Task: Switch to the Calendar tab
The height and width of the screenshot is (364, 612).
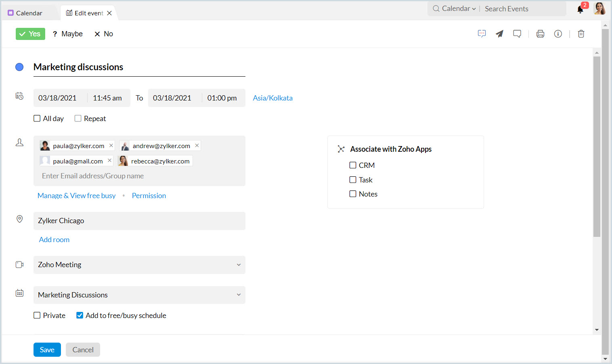Action: tap(29, 13)
